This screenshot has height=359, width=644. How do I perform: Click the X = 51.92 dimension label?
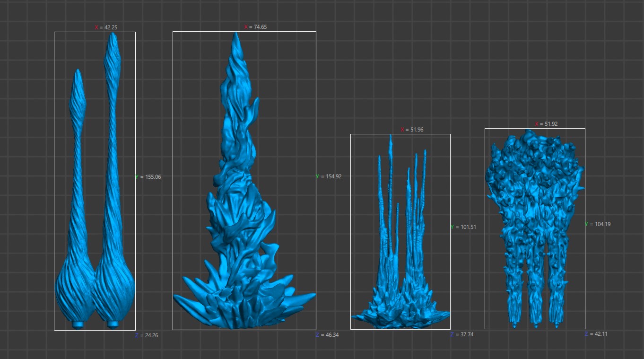click(x=547, y=124)
